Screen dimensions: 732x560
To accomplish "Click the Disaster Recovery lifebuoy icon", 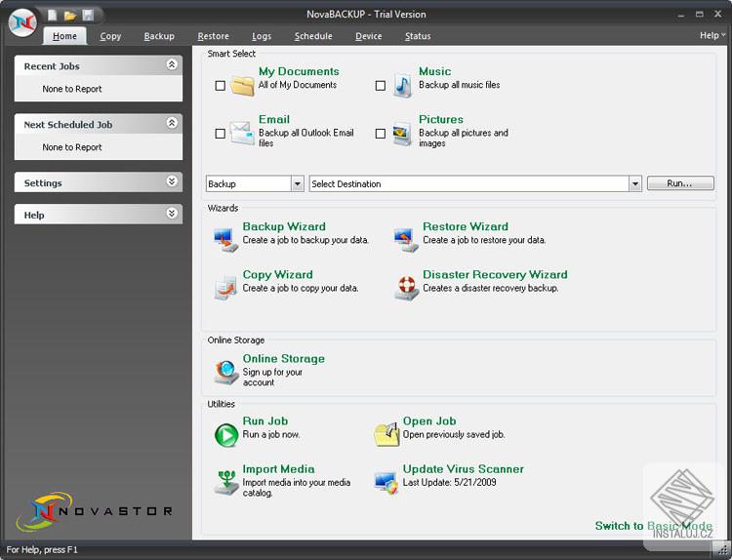I will click(406, 288).
